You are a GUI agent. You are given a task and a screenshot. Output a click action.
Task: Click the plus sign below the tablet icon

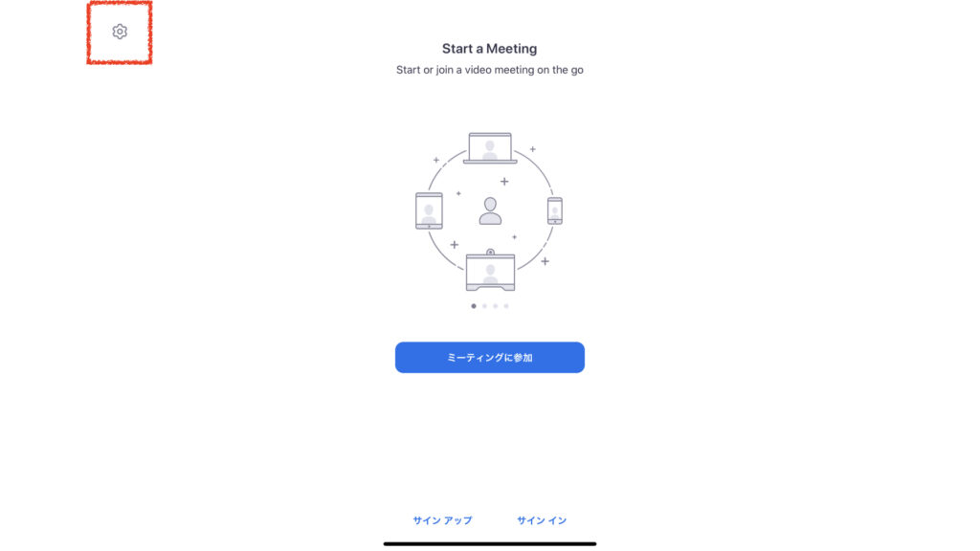point(455,244)
